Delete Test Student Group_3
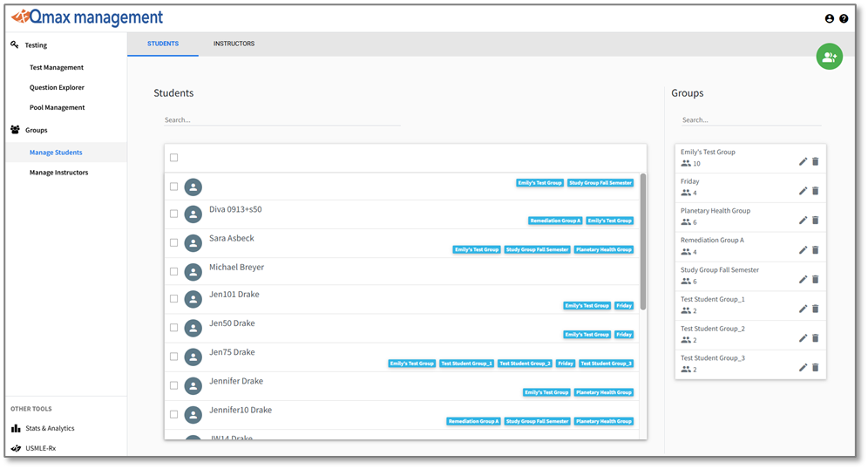 point(816,367)
